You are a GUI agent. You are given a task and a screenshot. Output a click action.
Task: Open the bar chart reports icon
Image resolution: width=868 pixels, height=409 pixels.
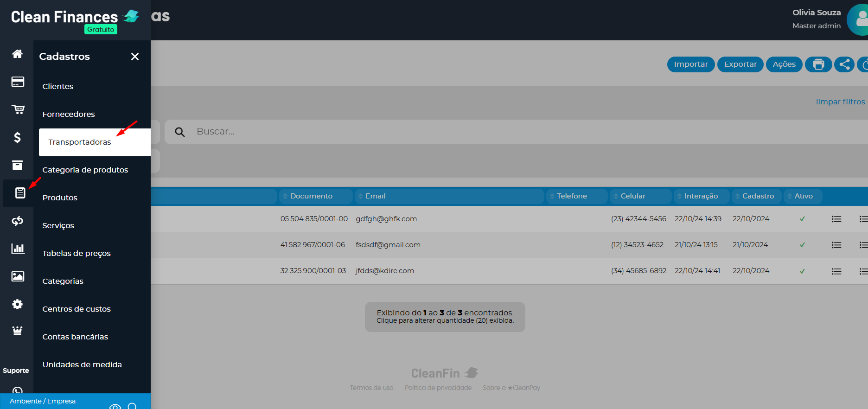point(18,249)
